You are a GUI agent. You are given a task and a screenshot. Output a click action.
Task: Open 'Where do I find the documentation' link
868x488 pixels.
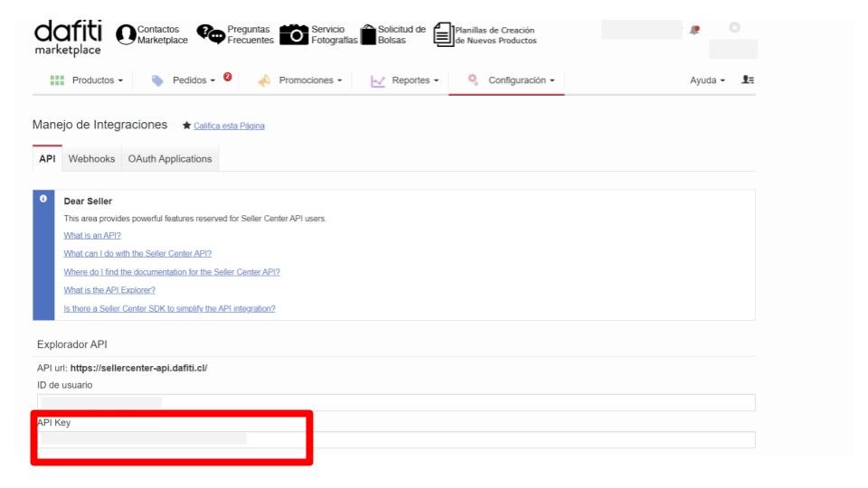pyautogui.click(x=172, y=272)
